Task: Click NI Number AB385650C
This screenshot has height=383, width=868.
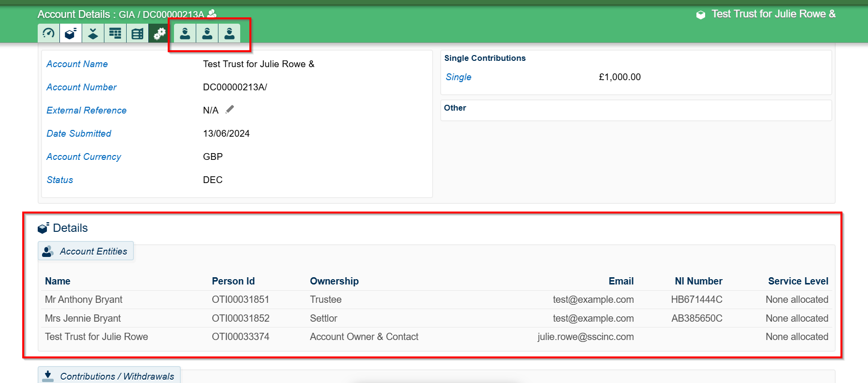Action: (x=696, y=318)
